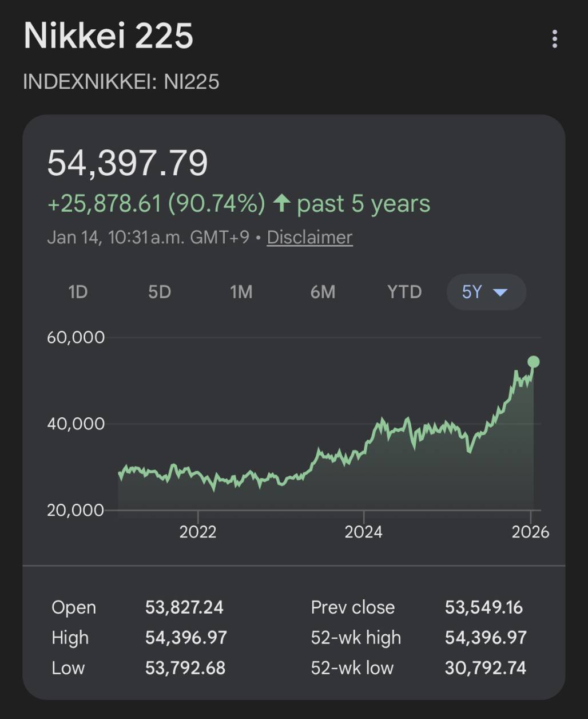Click the 2024 axis marker

click(363, 532)
